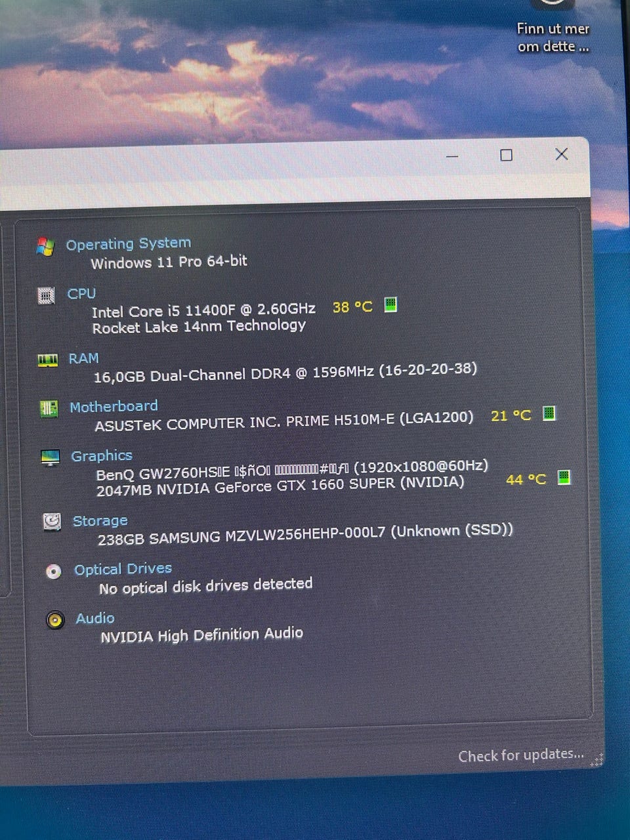Image resolution: width=630 pixels, height=840 pixels.
Task: Click Check for updates link
Action: [521, 755]
